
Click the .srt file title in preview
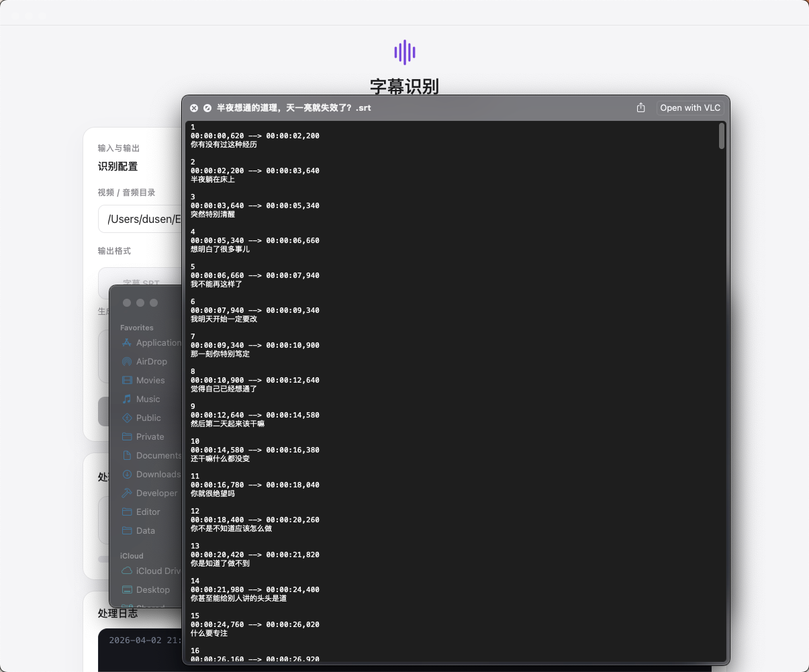tap(294, 108)
